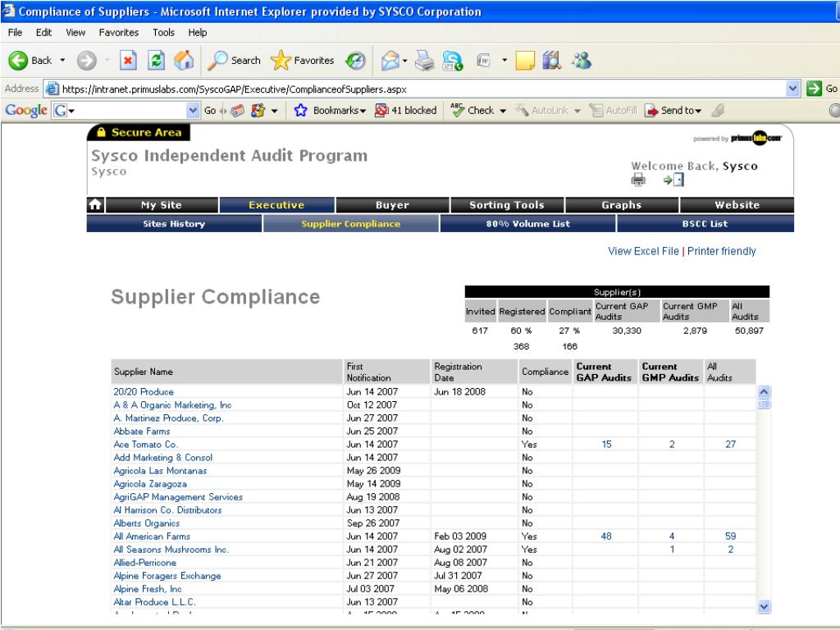The height and width of the screenshot is (630, 840).
Task: Open the Graphs tab
Action: tap(622, 204)
